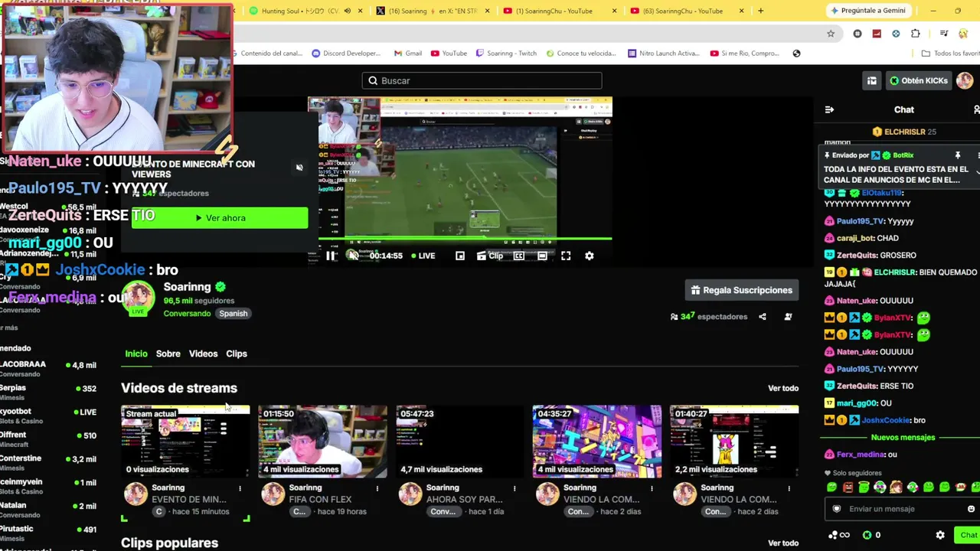Collapse the chat panel

point(829,109)
